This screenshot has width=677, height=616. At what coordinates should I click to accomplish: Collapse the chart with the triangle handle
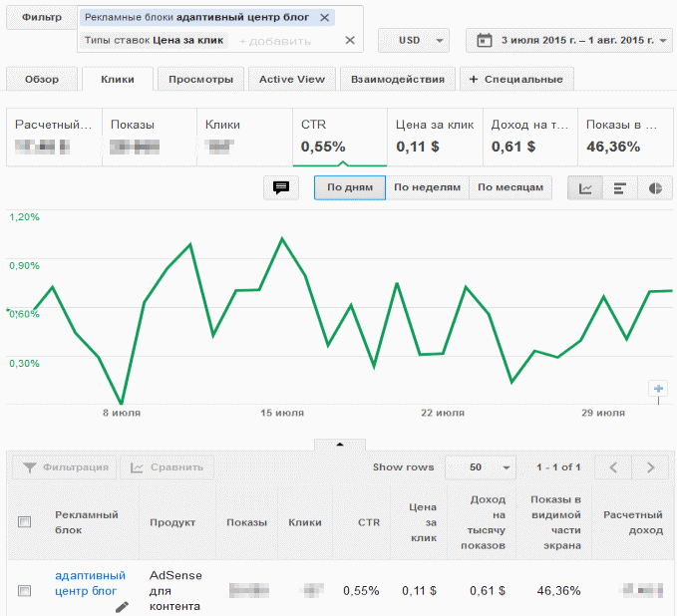tap(339, 444)
